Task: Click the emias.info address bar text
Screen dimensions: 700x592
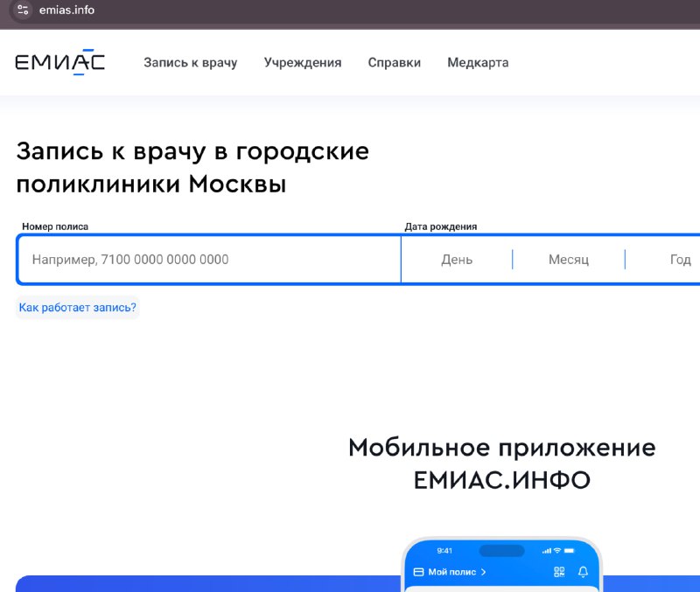Action: (67, 10)
